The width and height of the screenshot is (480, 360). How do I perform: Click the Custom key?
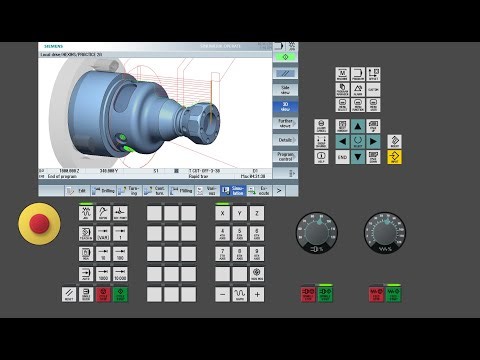coord(373,89)
